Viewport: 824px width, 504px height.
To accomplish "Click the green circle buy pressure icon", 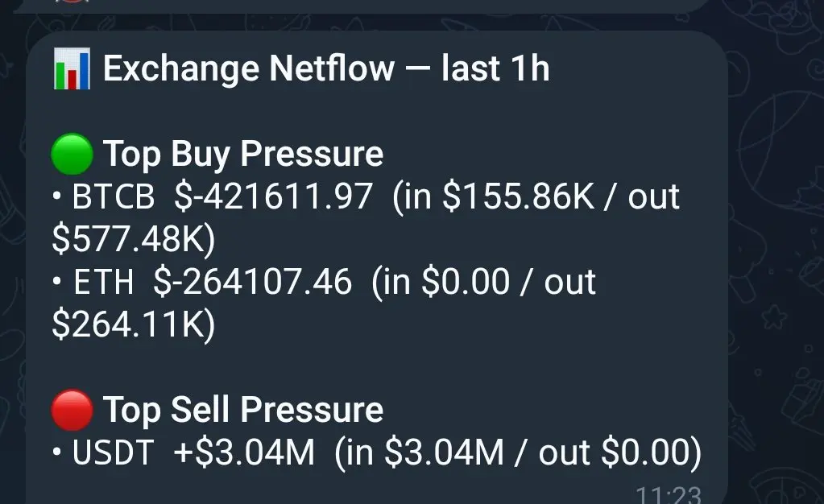I will click(x=72, y=154).
